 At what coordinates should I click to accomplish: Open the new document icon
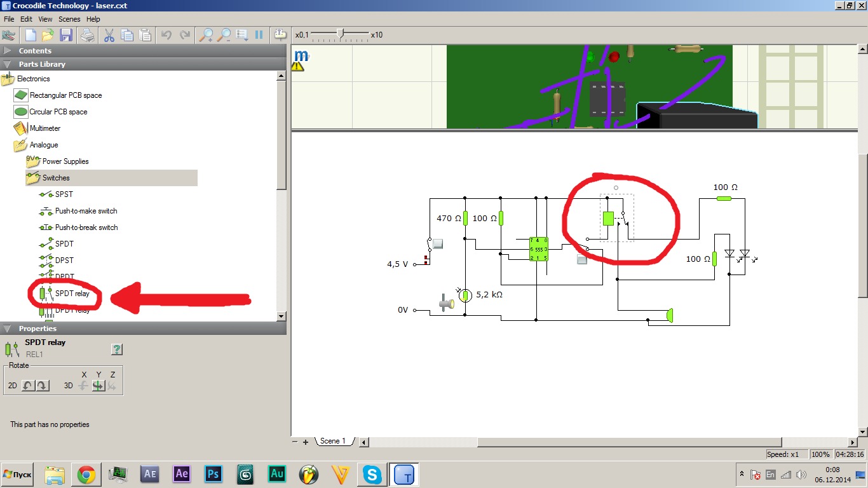coord(31,35)
